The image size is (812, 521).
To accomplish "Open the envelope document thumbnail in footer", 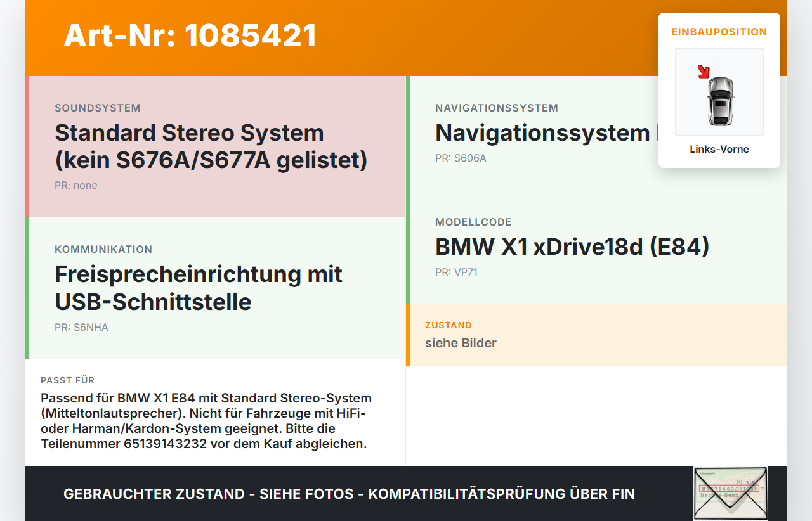I will coord(730,494).
